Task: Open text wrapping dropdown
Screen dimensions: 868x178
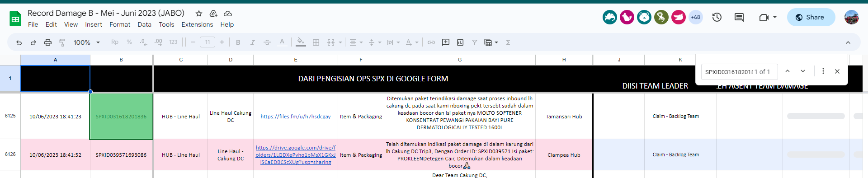Action: tap(393, 42)
